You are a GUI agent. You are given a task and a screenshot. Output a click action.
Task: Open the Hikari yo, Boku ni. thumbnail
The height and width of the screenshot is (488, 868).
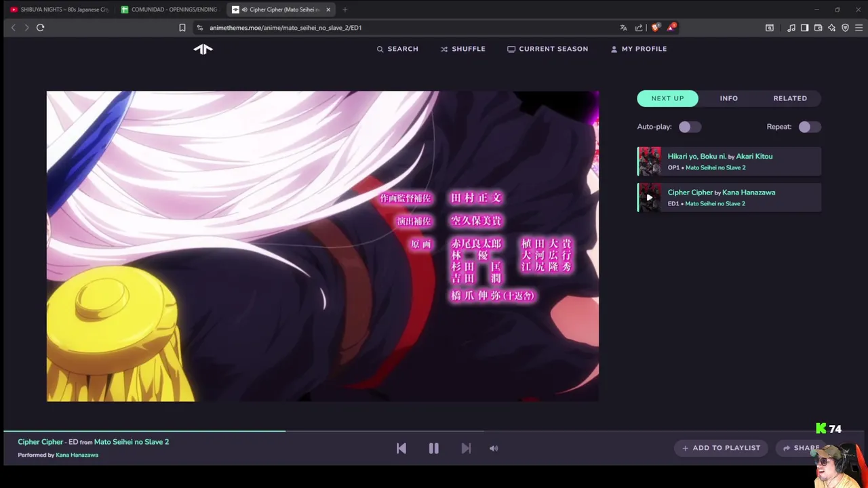(649, 162)
